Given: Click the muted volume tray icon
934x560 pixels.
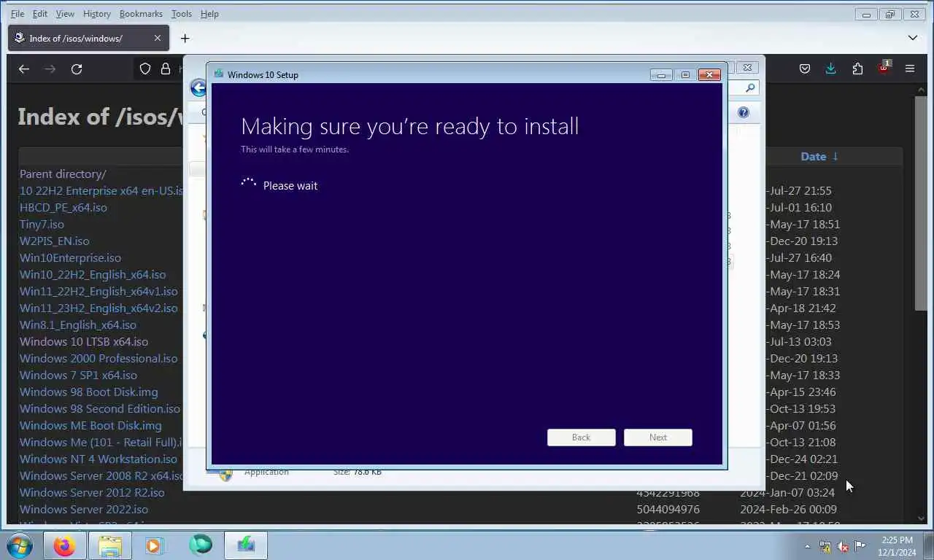Looking at the screenshot, I should [843, 546].
